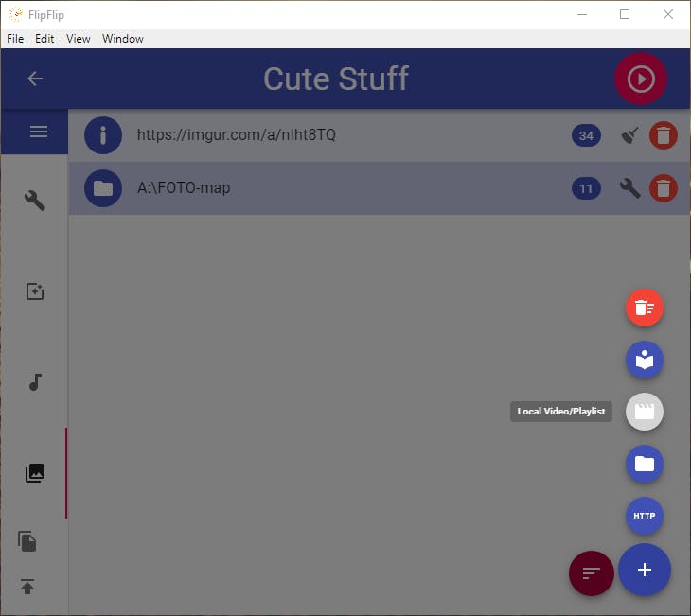Click the 34 count badge on the imgur row
The image size is (691, 616).
(x=586, y=135)
